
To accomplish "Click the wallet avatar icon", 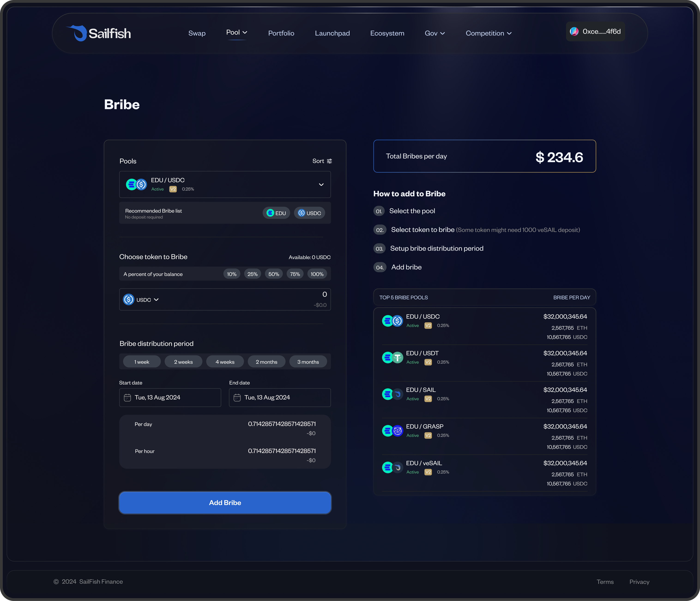I will (574, 32).
